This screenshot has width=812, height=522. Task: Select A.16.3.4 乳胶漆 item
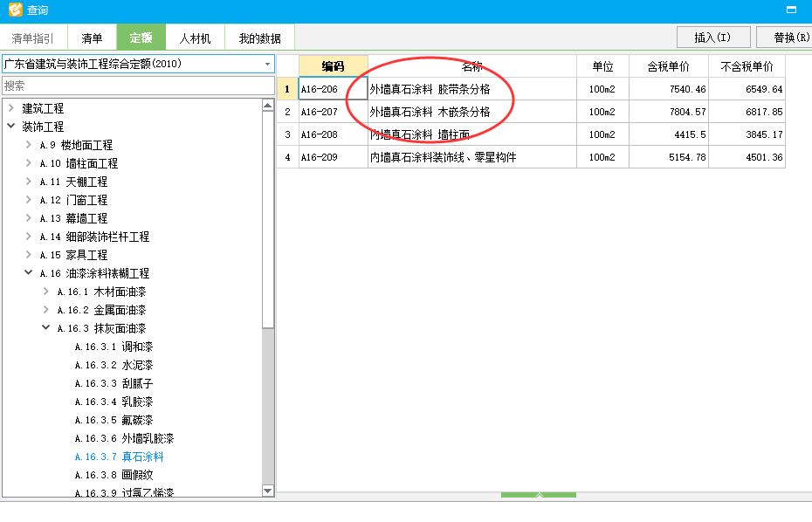click(114, 402)
